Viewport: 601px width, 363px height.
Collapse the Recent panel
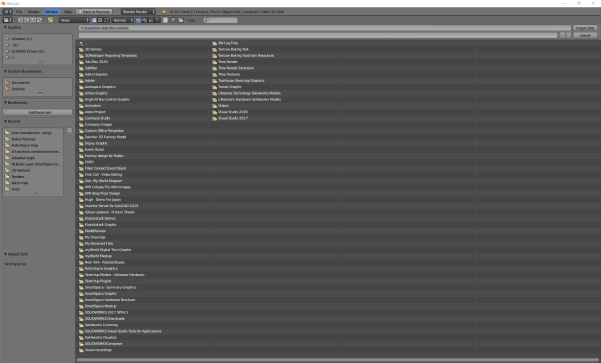pos(5,122)
